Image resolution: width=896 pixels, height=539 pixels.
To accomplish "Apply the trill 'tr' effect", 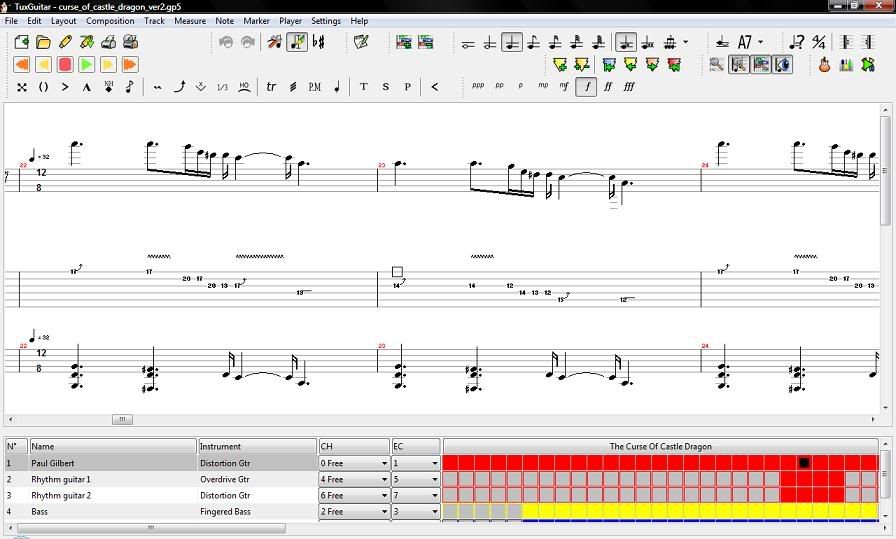I will tap(271, 87).
